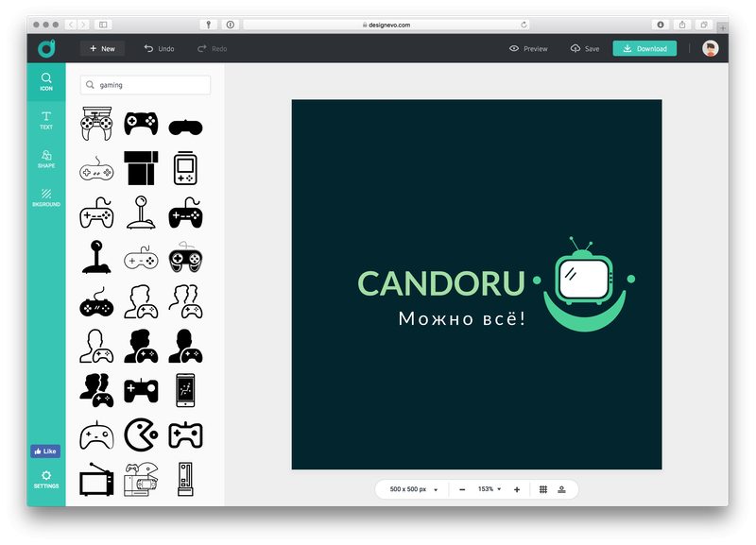Image resolution: width=756 pixels, height=545 pixels.
Task: Choose the outlined joystick icon
Action: pos(141,213)
